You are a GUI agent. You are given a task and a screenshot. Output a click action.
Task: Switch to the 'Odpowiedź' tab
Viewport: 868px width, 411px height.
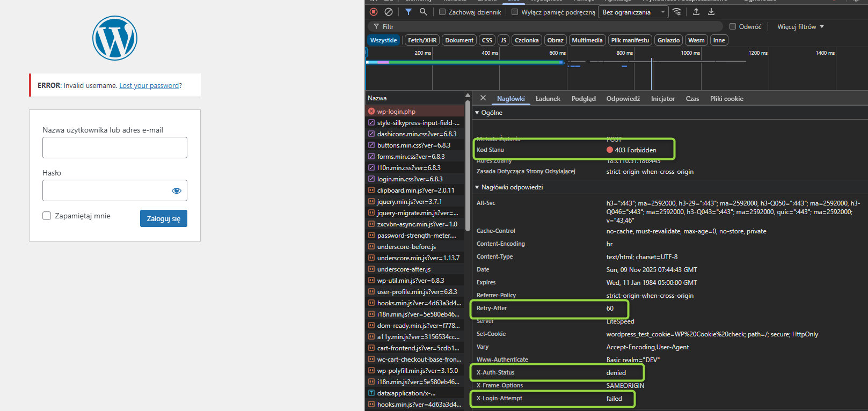pos(623,99)
